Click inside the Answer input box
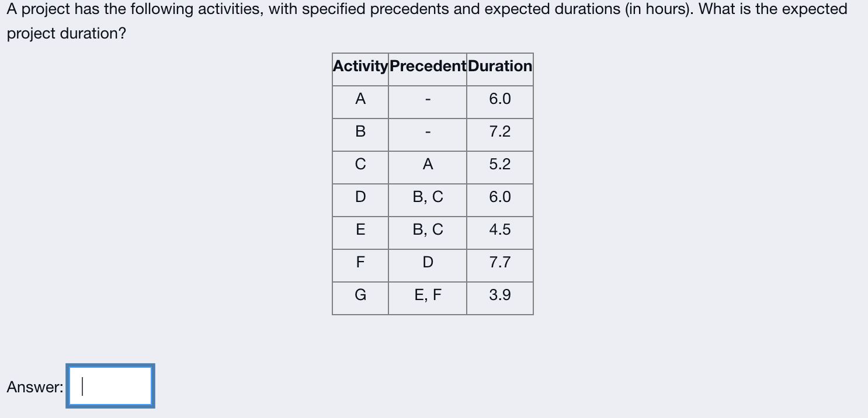The image size is (868, 418). [109, 385]
